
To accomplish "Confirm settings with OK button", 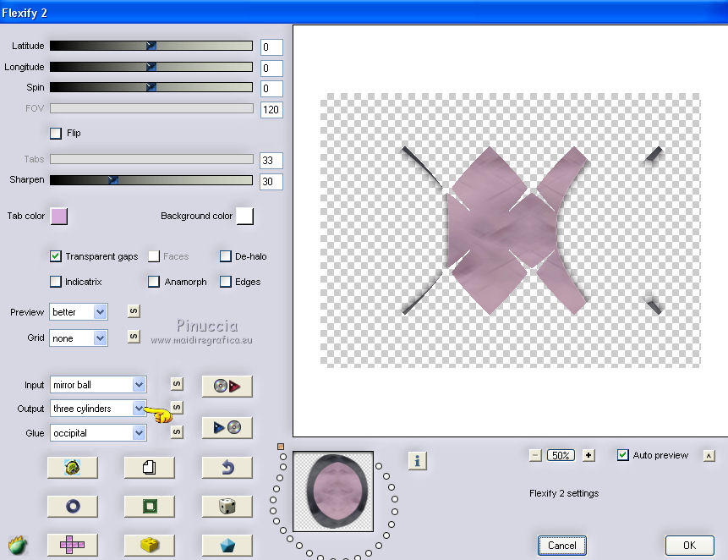I will 689,545.
